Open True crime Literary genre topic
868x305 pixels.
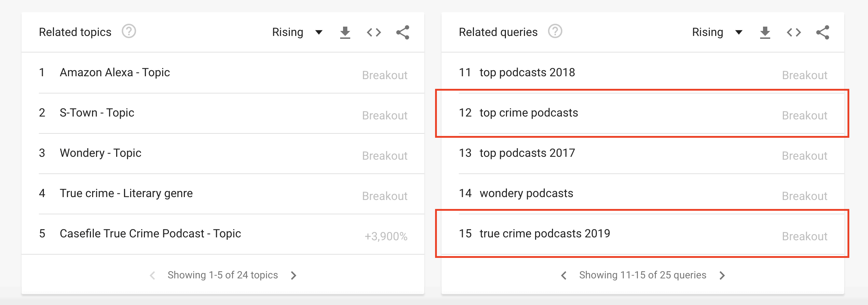click(x=223, y=194)
